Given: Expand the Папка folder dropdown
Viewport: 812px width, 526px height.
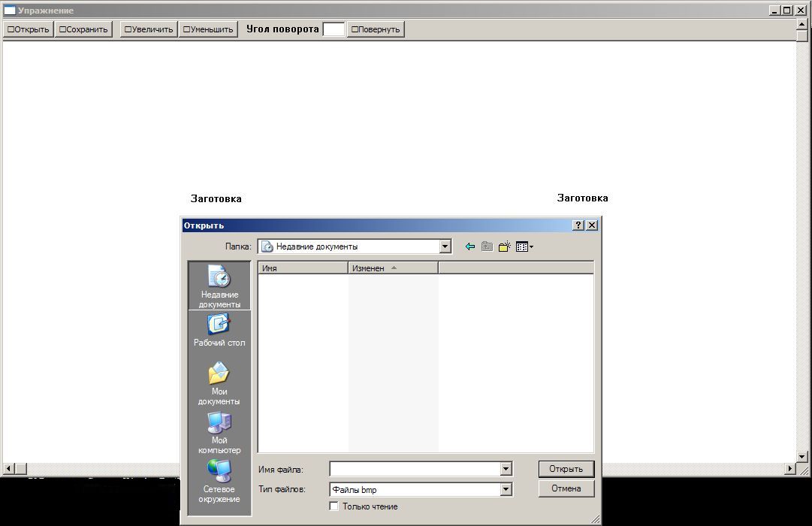Looking at the screenshot, I should click(445, 246).
